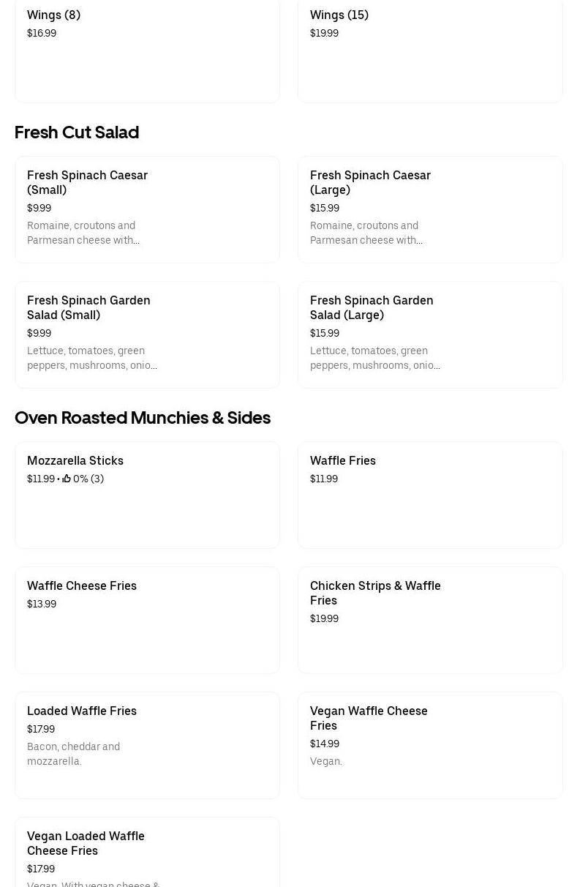The image size is (588, 887).
Task: Click the Fresh Cut Salad section heading
Action: [x=77, y=132]
